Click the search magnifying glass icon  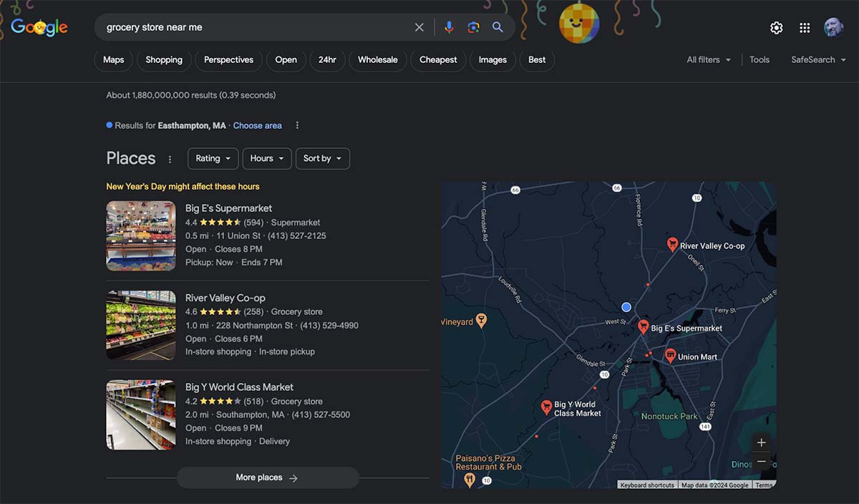click(x=498, y=26)
